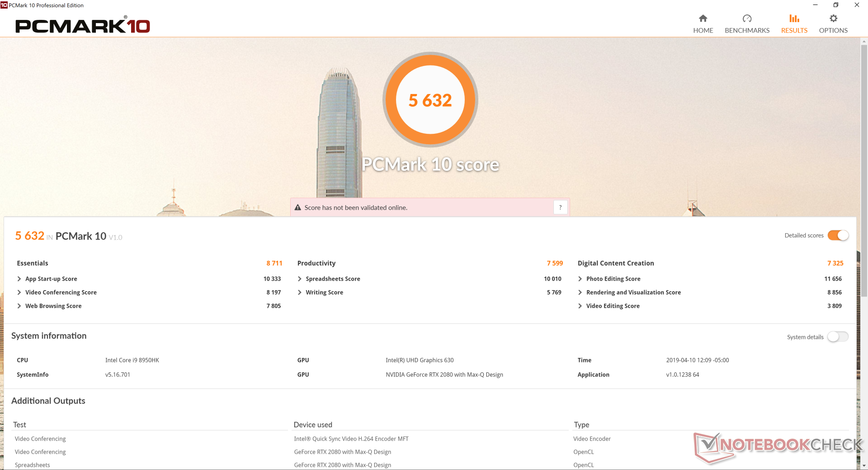Minimize the PCMark 10 window
This screenshot has width=868, height=470.
pos(815,5)
